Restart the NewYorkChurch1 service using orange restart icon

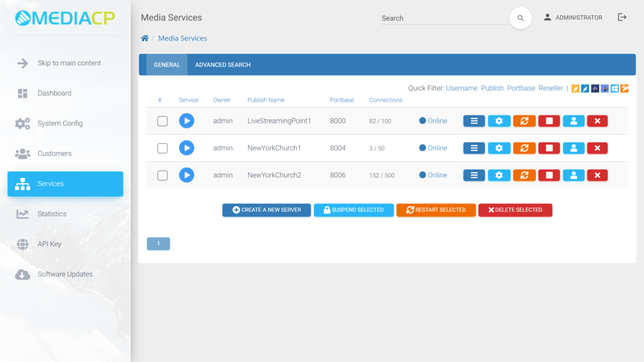(x=524, y=148)
